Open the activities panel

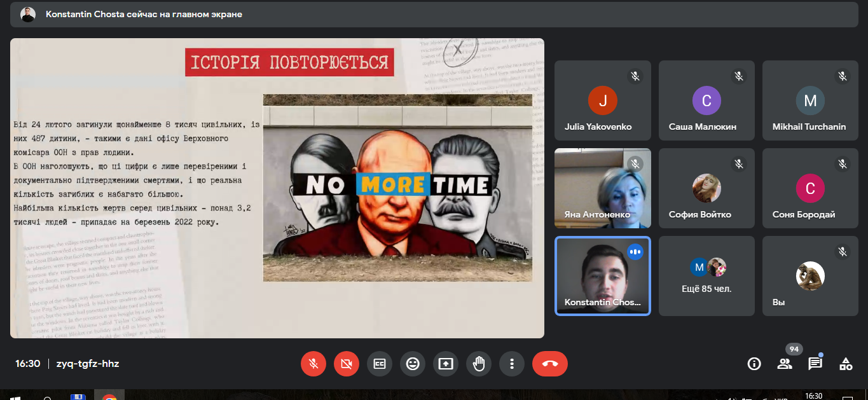pos(846,364)
